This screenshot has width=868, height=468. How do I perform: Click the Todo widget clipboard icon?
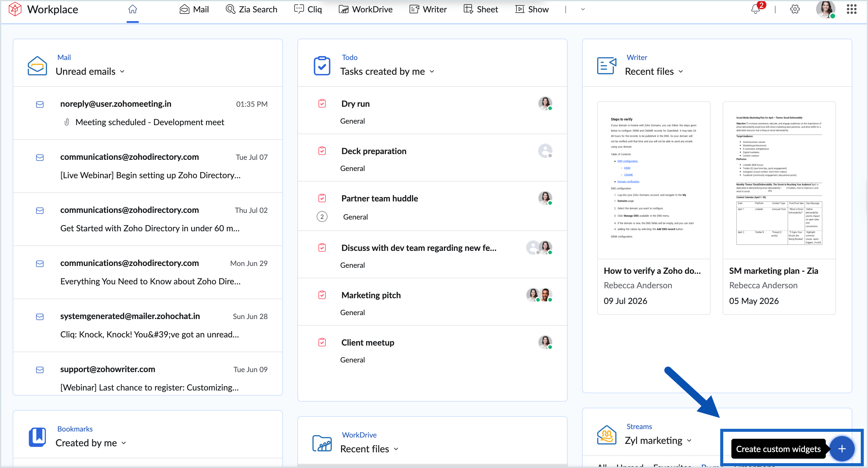[x=322, y=66]
